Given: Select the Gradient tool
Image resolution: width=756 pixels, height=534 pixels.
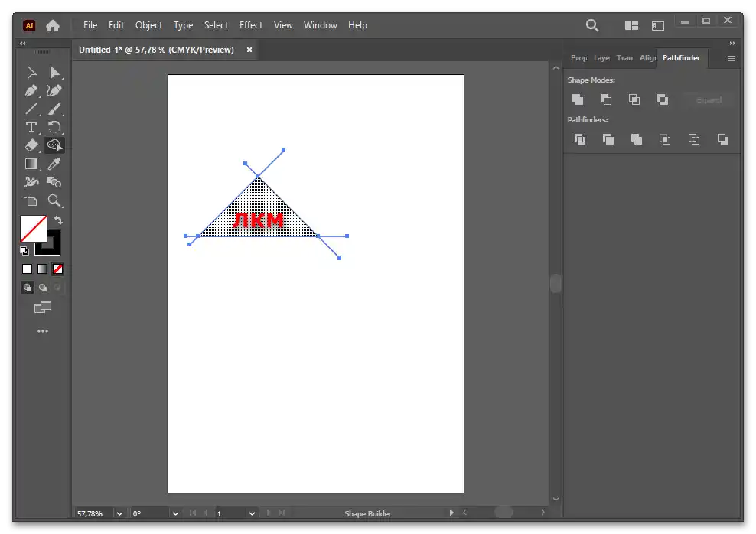Looking at the screenshot, I should [31, 164].
